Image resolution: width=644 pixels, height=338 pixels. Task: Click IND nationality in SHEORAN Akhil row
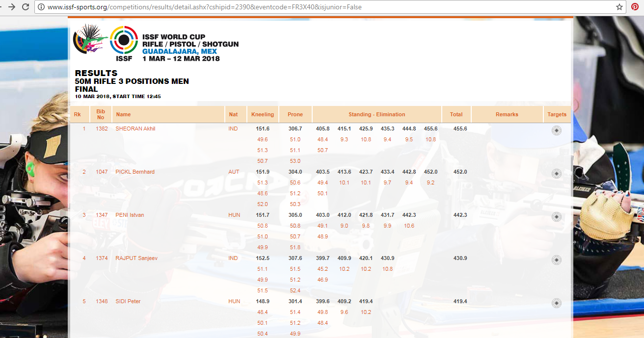(233, 129)
